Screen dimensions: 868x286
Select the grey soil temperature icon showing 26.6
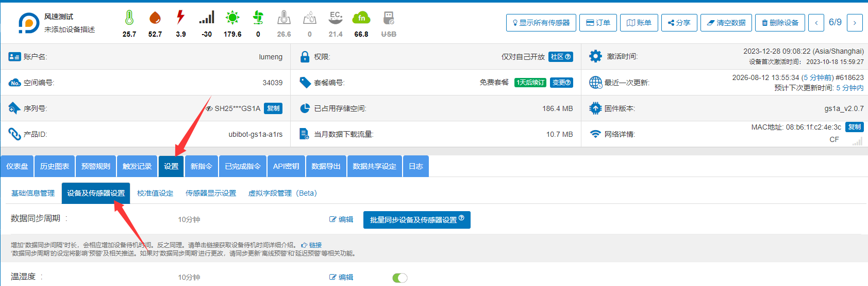(x=284, y=18)
